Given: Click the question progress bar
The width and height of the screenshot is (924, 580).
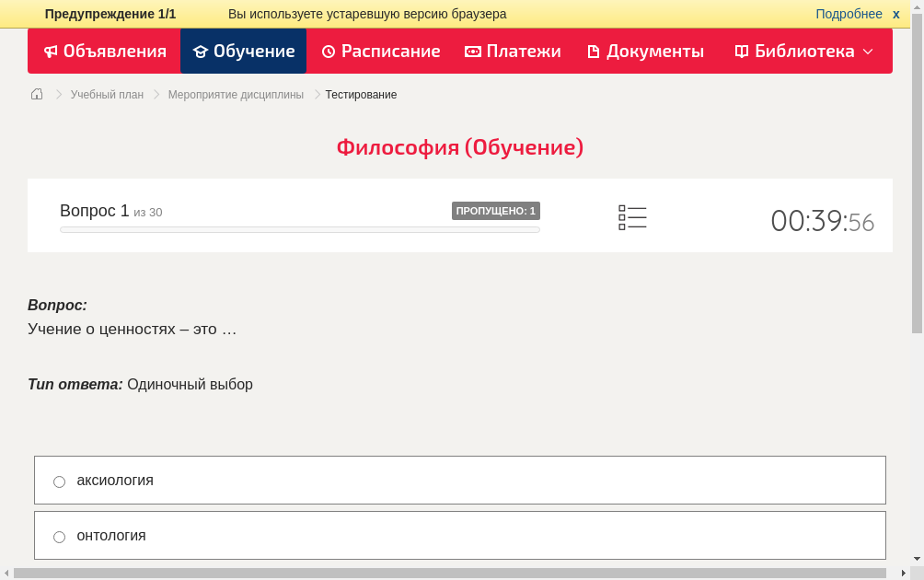Looking at the screenshot, I should [299, 229].
